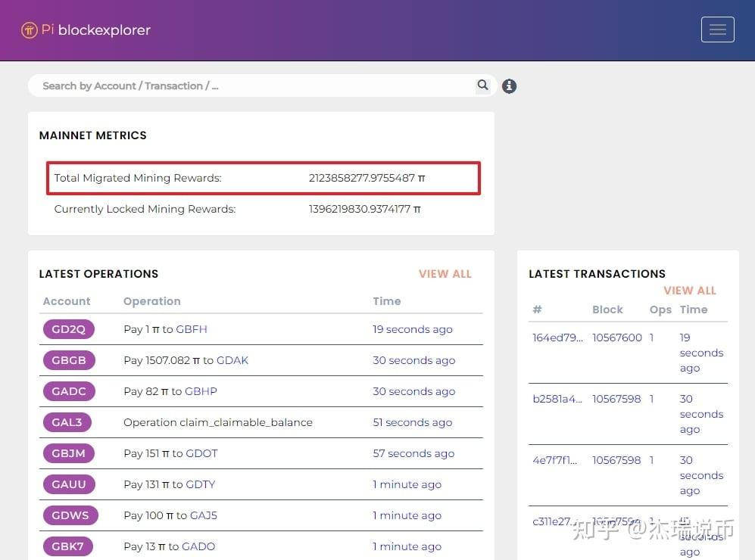Open account badge GBJM
Image resolution: width=755 pixels, height=560 pixels.
[x=68, y=453]
